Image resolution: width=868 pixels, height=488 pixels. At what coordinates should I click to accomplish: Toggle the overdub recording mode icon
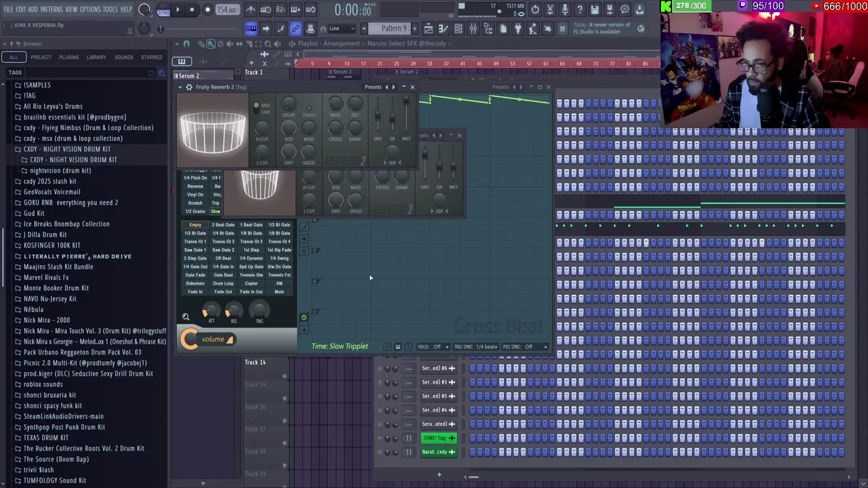point(296,9)
